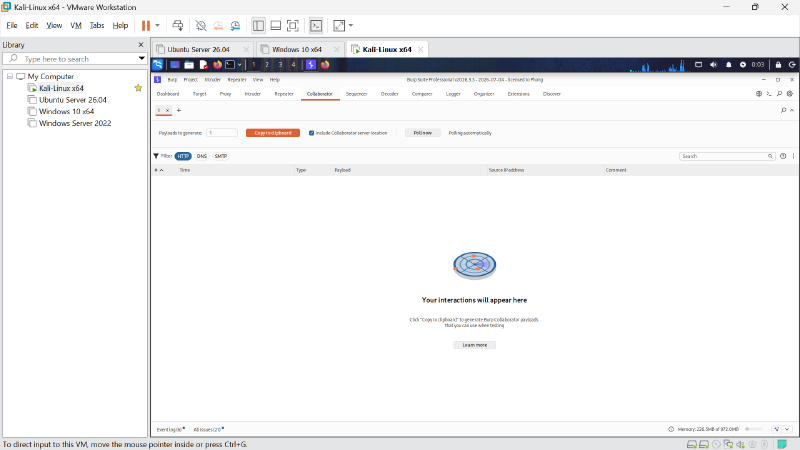The height and width of the screenshot is (450, 800).
Task: Open the stretch display dropdown arrow
Action: pyautogui.click(x=351, y=26)
